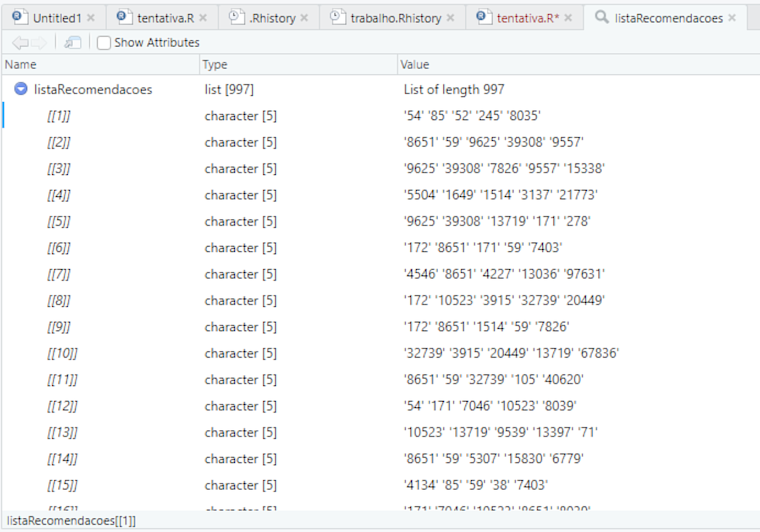This screenshot has width=760, height=532.
Task: Select list element [[6]]
Action: pos(381,247)
